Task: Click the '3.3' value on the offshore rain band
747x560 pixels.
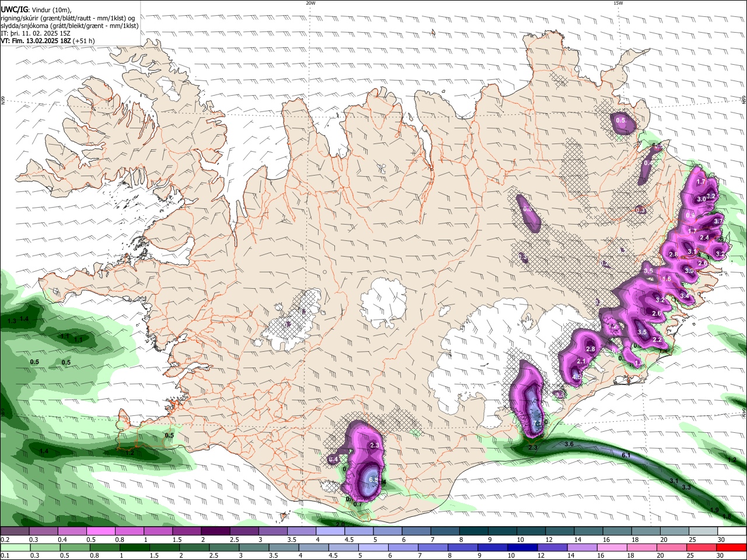Action: [686, 487]
